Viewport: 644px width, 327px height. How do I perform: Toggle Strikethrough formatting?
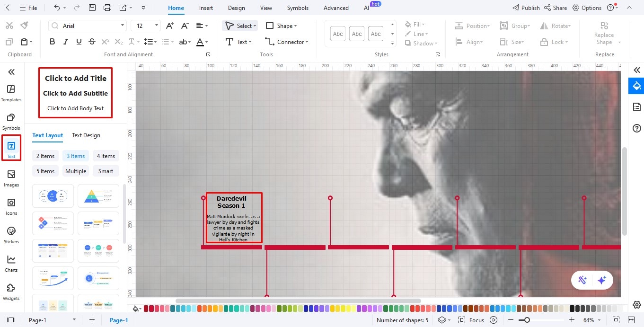pos(92,42)
